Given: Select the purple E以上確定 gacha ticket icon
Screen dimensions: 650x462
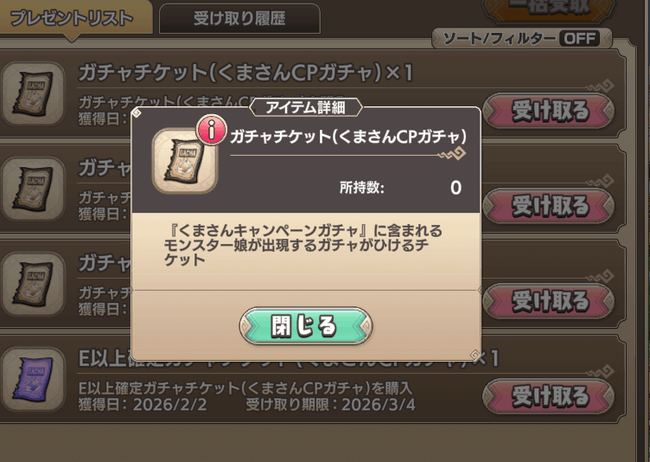Looking at the screenshot, I should (x=33, y=379).
